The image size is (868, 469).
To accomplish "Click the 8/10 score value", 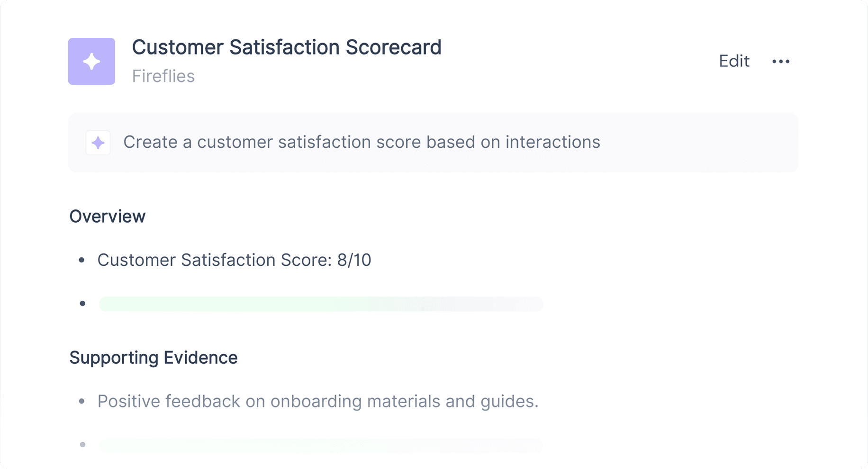I will [x=354, y=260].
